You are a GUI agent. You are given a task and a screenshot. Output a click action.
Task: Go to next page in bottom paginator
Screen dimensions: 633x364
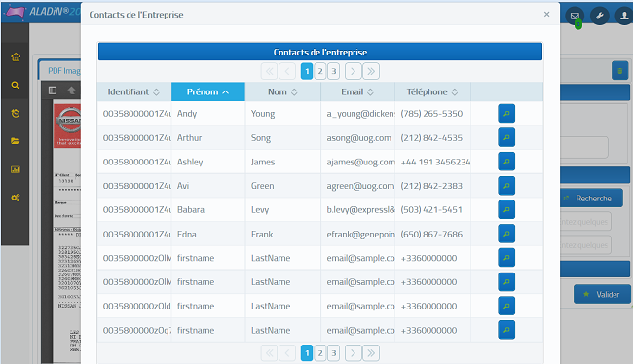[x=353, y=353]
